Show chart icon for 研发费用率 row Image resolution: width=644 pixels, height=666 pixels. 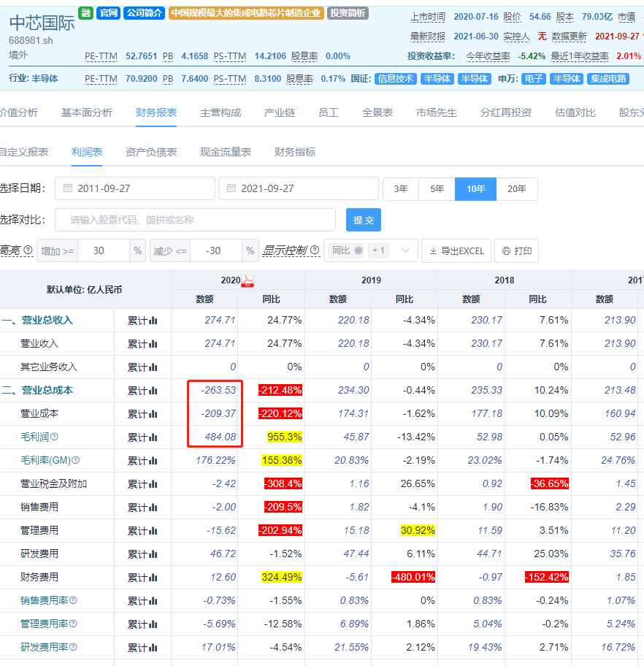pos(153,648)
